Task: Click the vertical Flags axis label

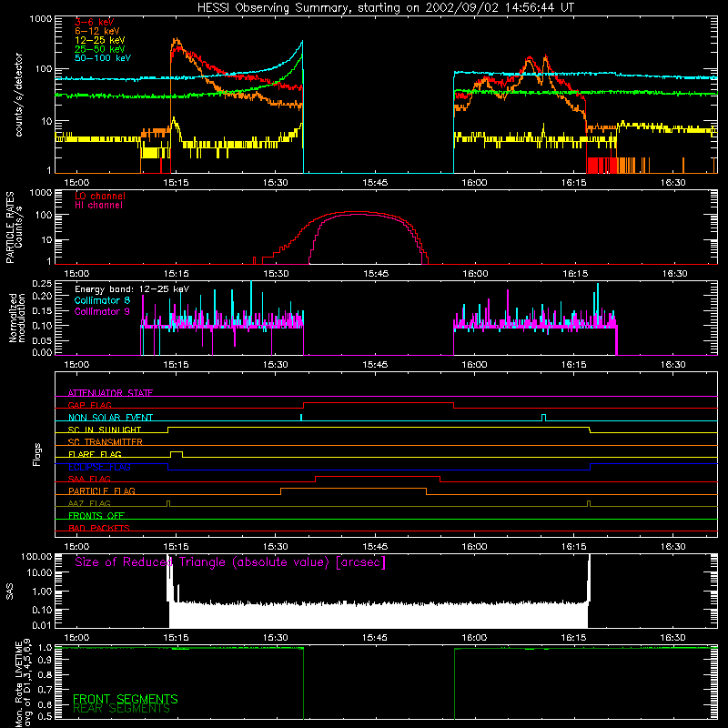Action: (36, 454)
